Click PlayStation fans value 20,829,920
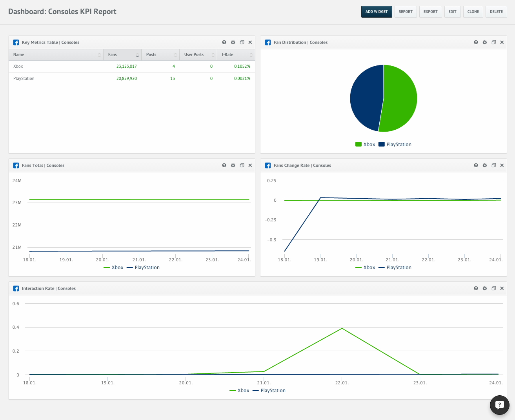Viewport: 515px width, 420px height. point(126,79)
